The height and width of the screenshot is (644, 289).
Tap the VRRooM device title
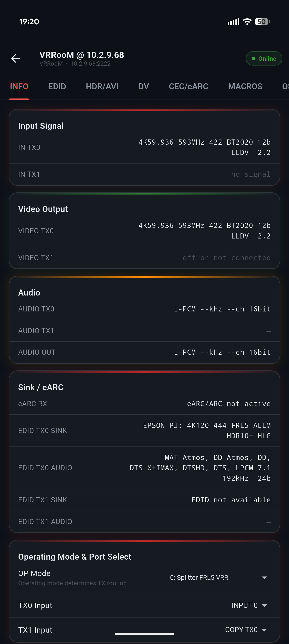point(82,55)
